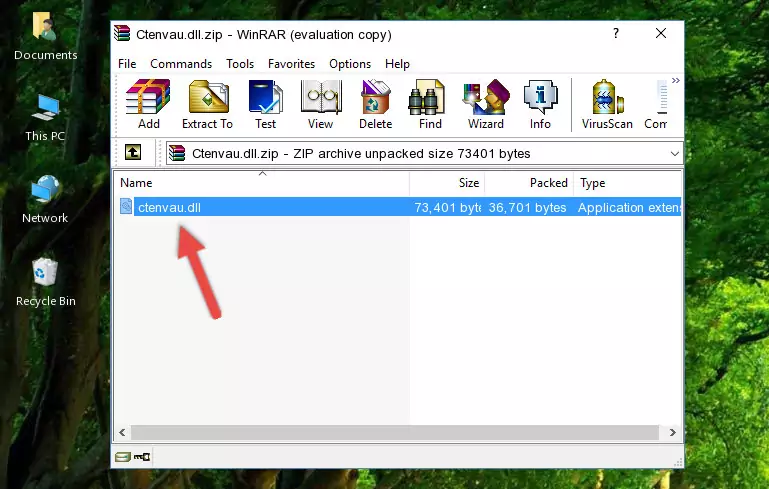Click horizontal scrollbar right arrow
The height and width of the screenshot is (489, 769).
tap(673, 432)
